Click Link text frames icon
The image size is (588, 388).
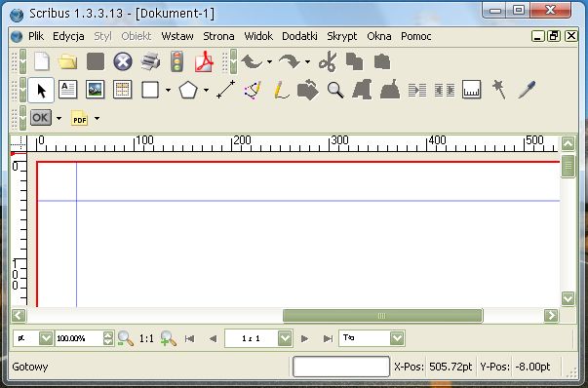click(x=417, y=91)
